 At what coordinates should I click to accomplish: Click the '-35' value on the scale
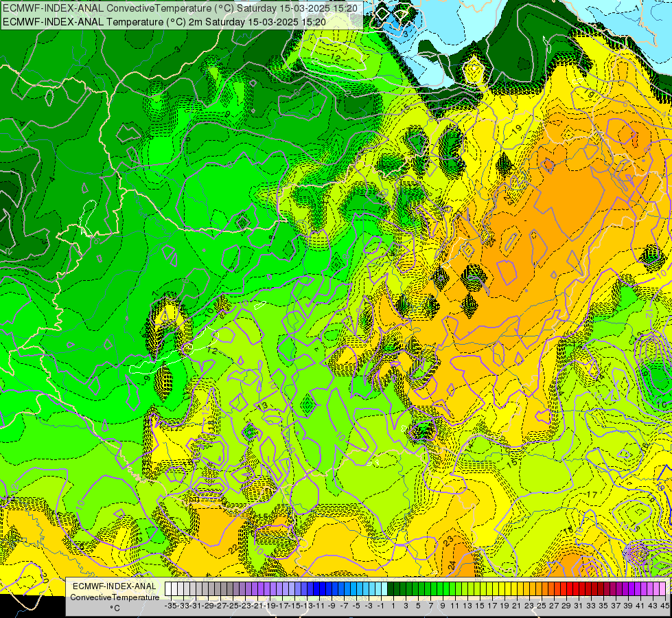pos(171,606)
